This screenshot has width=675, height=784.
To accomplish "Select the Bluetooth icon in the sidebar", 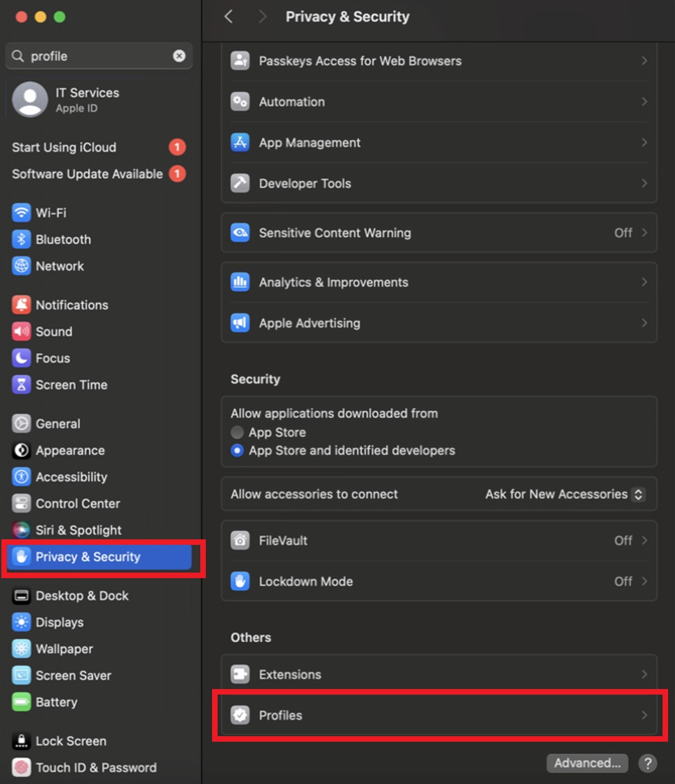I will click(21, 239).
